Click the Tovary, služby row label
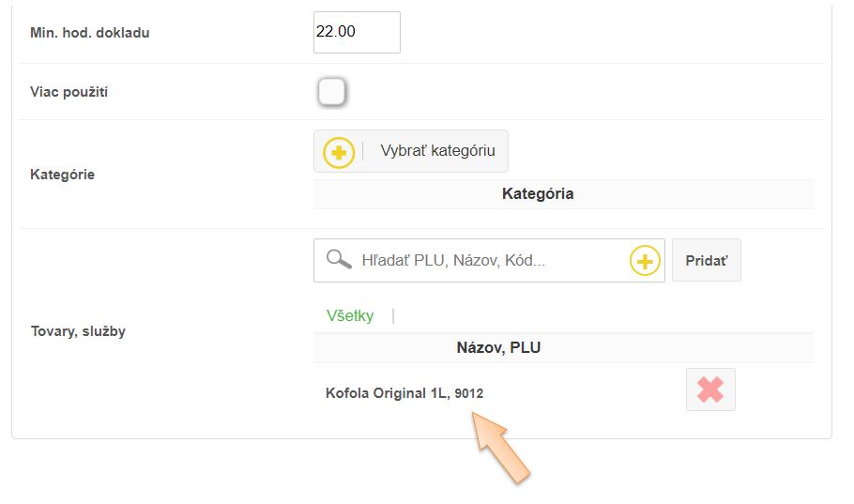This screenshot has width=854, height=504. pos(78,331)
